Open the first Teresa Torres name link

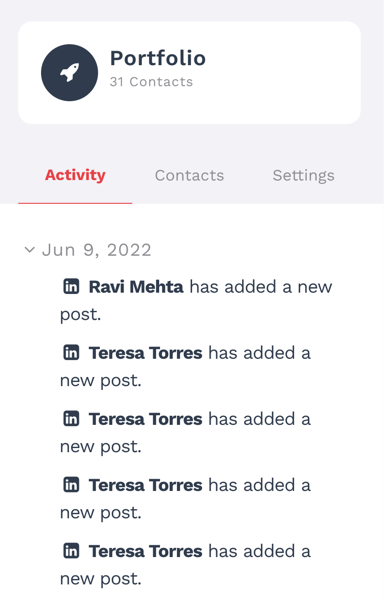pyautogui.click(x=146, y=353)
